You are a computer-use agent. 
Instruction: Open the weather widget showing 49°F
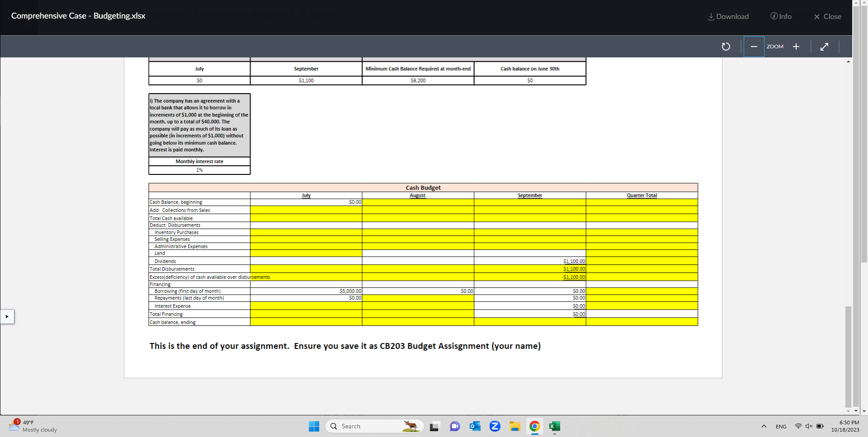33,426
